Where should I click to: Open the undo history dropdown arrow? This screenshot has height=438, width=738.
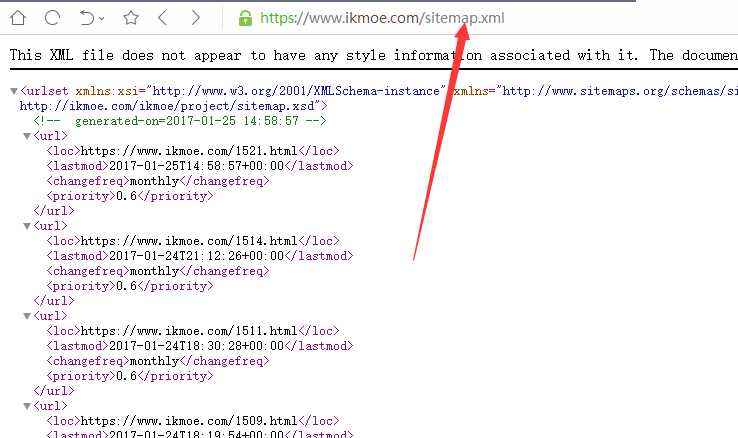pos(102,19)
